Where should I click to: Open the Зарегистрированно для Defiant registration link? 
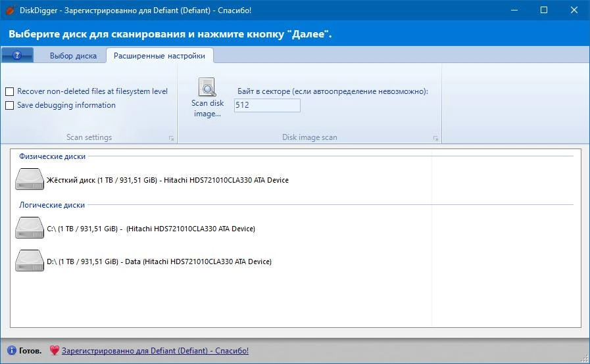155,350
